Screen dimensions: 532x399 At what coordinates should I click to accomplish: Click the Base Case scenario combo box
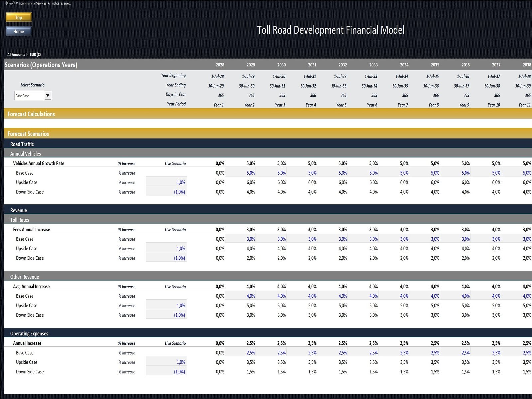(29, 96)
